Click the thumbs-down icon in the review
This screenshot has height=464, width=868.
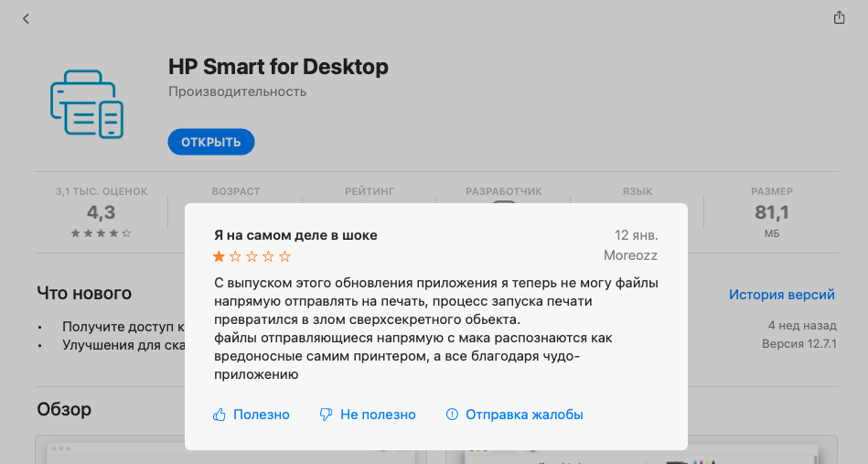point(326,415)
